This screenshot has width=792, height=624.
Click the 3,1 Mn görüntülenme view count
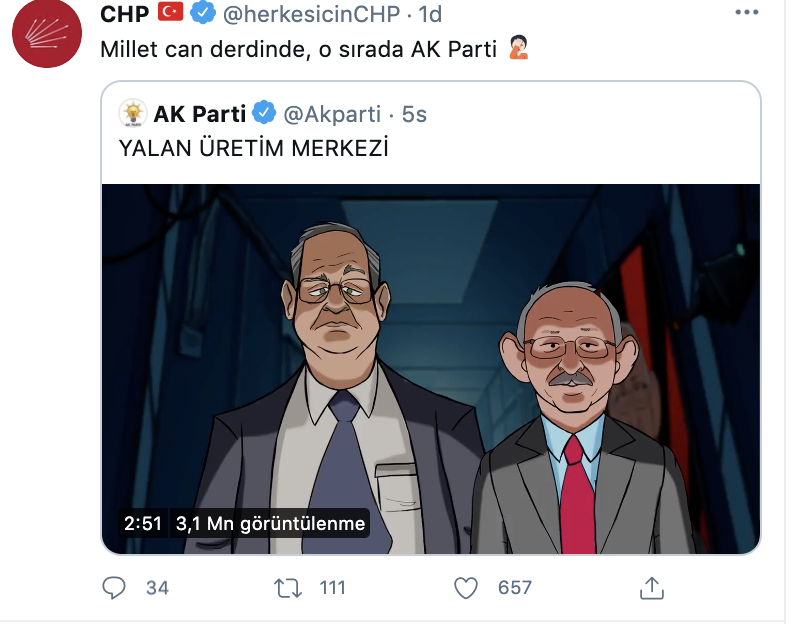pyautogui.click(x=270, y=523)
